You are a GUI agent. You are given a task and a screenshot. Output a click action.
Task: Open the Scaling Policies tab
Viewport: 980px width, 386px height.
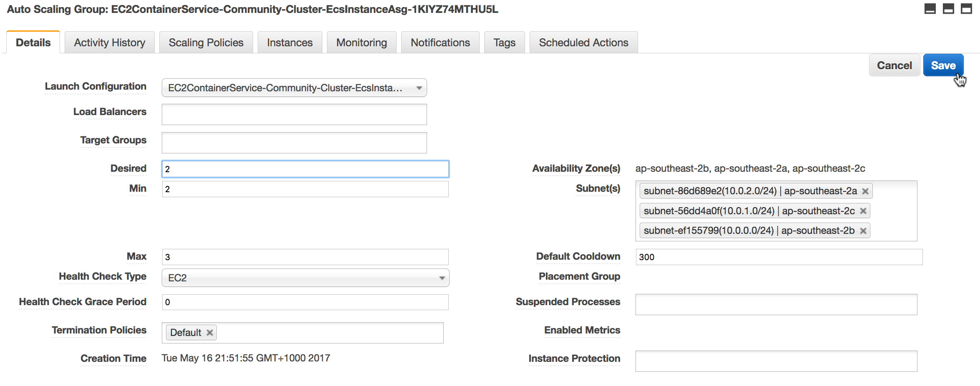coord(206,43)
